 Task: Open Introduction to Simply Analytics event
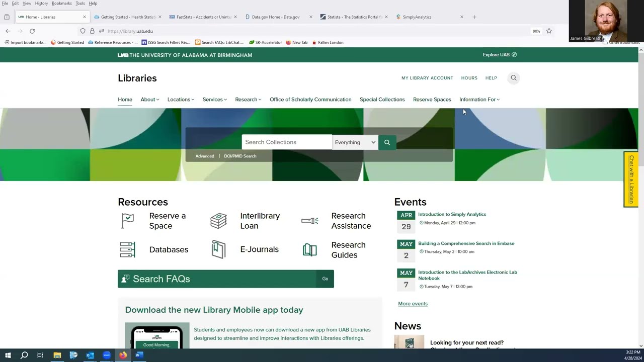[x=452, y=214]
